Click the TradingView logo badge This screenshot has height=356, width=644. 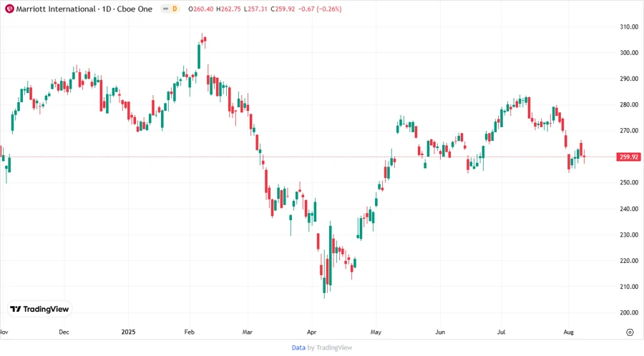coord(39,310)
